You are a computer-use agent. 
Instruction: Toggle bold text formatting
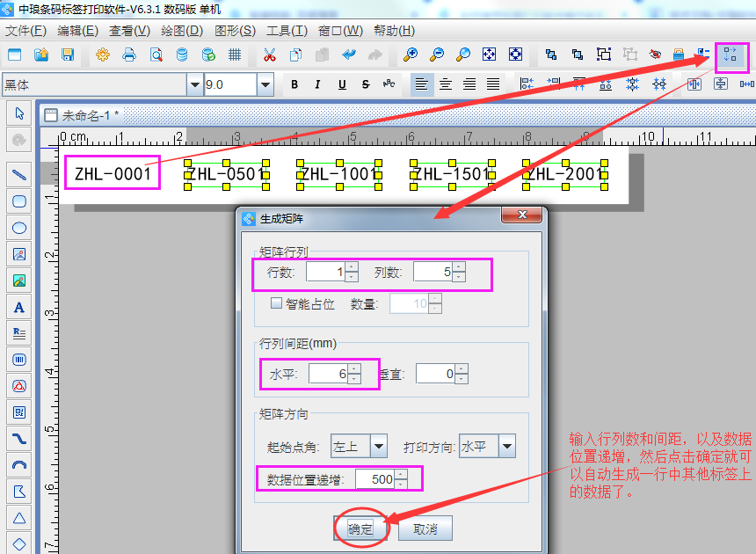click(x=294, y=84)
